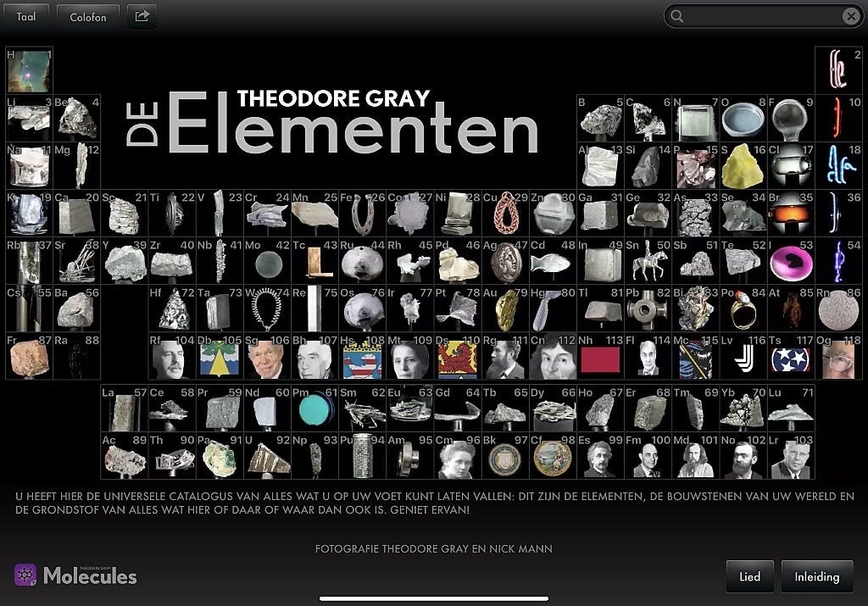The height and width of the screenshot is (606, 868).
Task: Open the Colofon credits page
Action: (87, 17)
